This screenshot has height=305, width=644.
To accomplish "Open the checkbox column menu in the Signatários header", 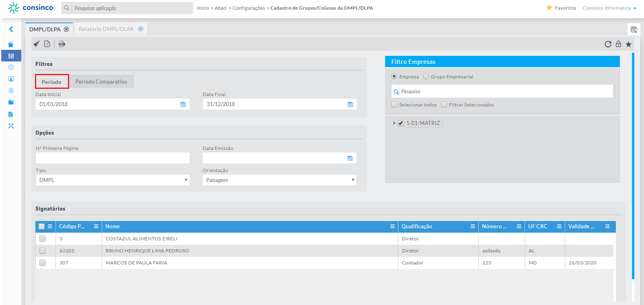I will (50, 226).
